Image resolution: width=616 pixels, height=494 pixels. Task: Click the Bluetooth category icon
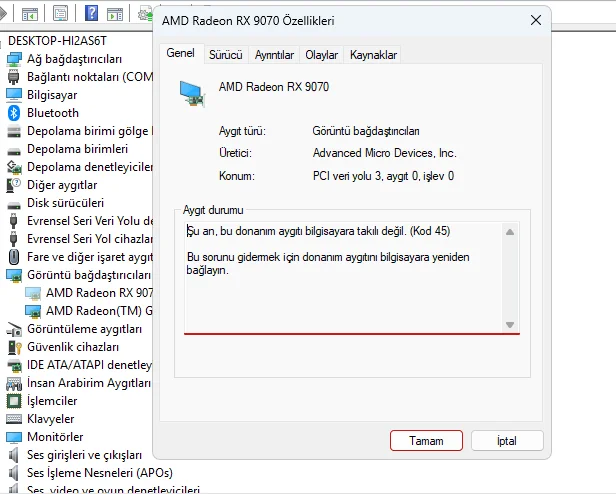pos(14,113)
